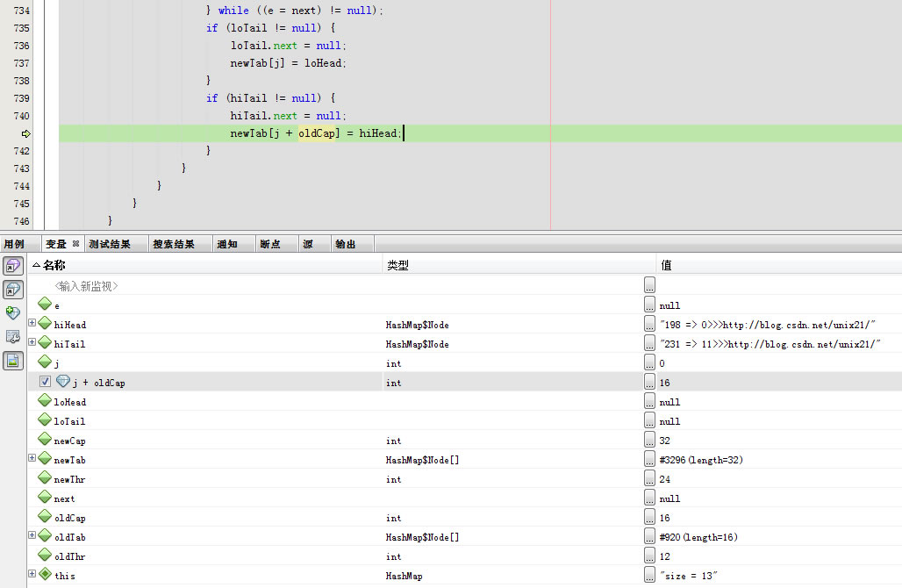Click the diamond icon next to loHead
Screen dimensions: 902x588
pos(45,400)
